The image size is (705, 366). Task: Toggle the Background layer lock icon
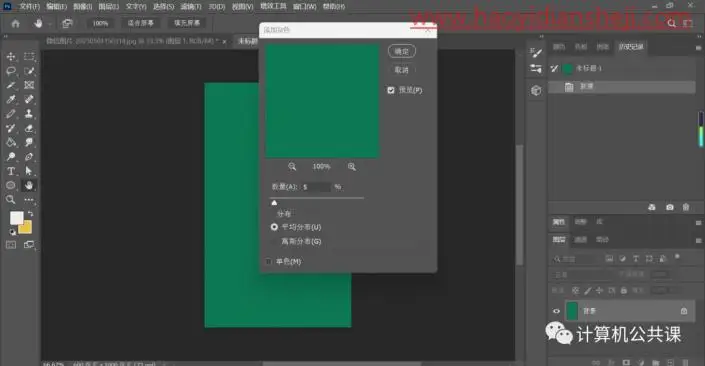[x=684, y=311]
